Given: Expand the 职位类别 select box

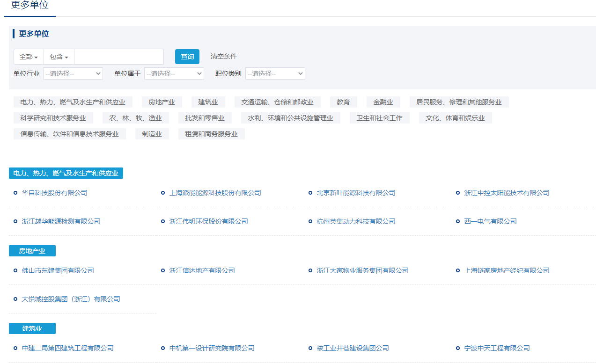Looking at the screenshot, I should click(275, 73).
